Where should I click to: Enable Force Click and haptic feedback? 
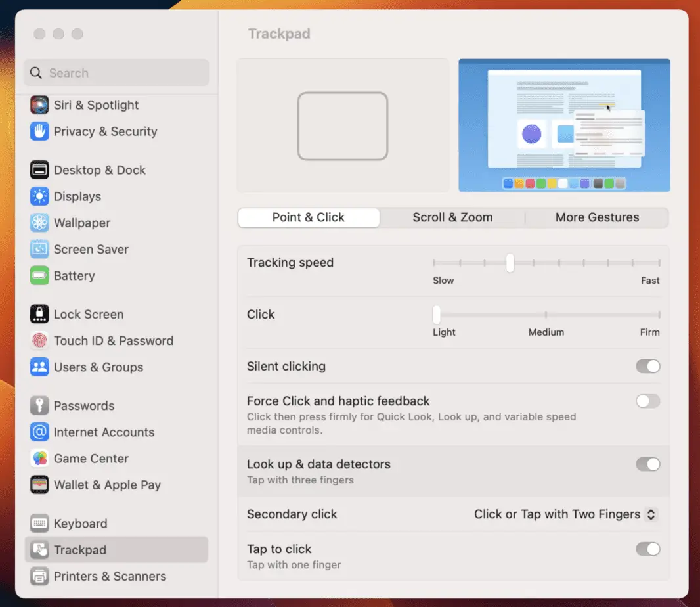[647, 401]
